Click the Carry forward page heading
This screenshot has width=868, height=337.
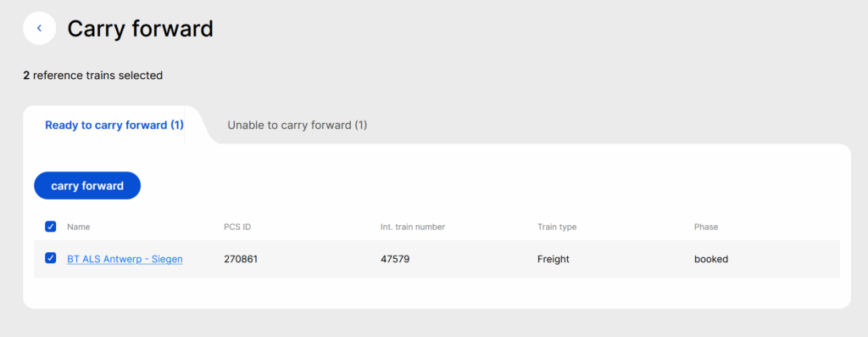coord(141,28)
